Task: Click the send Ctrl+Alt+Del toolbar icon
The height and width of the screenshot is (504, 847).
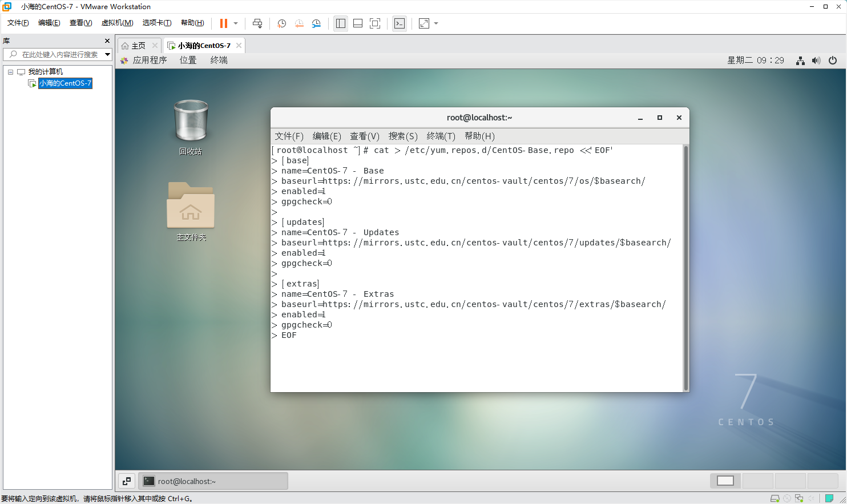Action: (257, 23)
